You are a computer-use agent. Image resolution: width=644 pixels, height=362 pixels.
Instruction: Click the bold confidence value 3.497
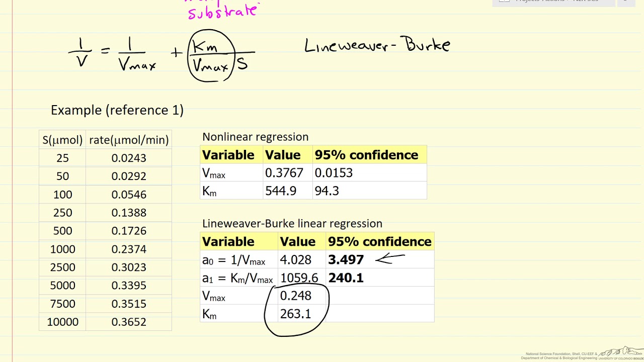pyautogui.click(x=346, y=260)
